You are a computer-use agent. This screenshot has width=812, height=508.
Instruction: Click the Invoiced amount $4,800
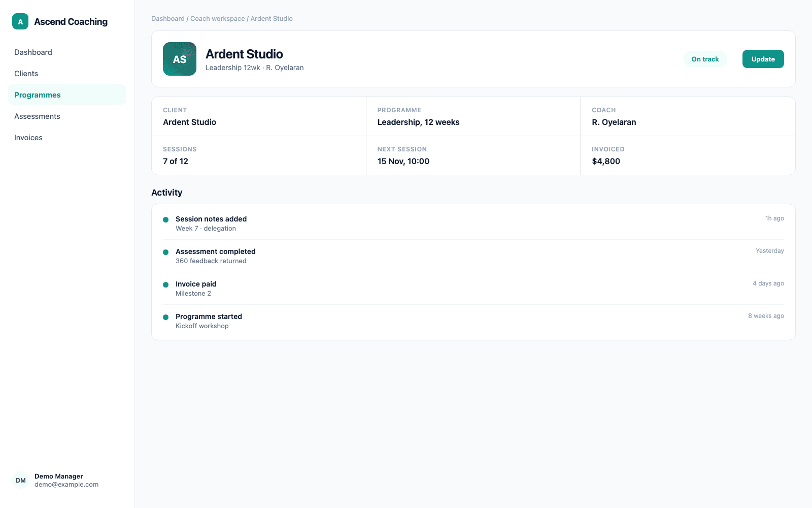coord(606,161)
